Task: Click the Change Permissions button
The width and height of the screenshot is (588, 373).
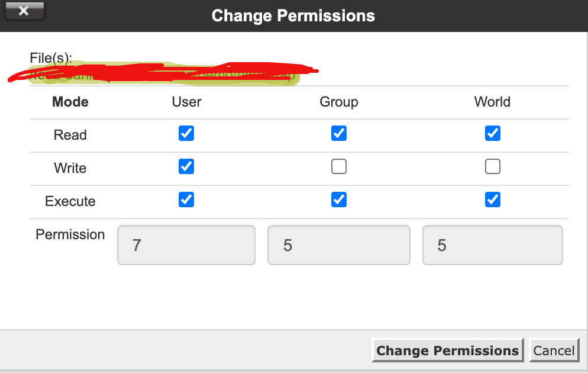Action: (447, 350)
